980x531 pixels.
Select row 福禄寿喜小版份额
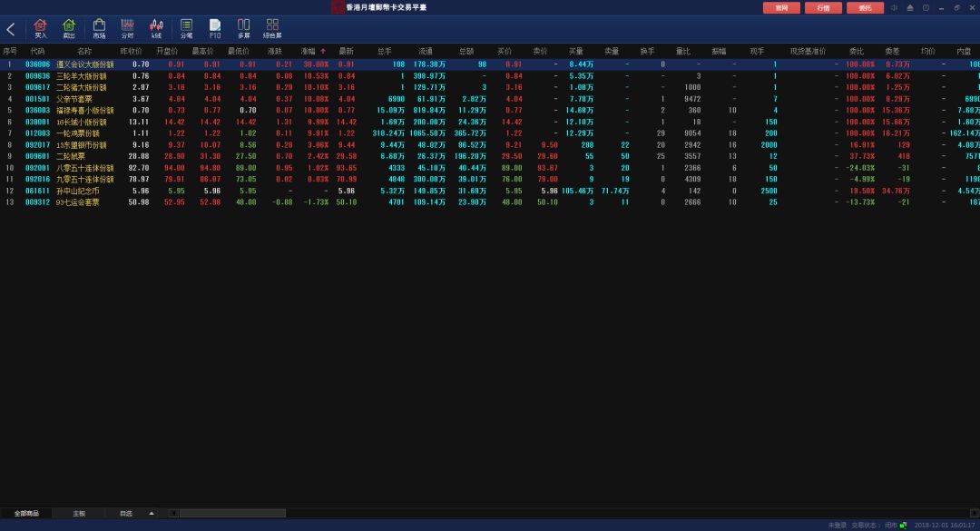(x=490, y=111)
